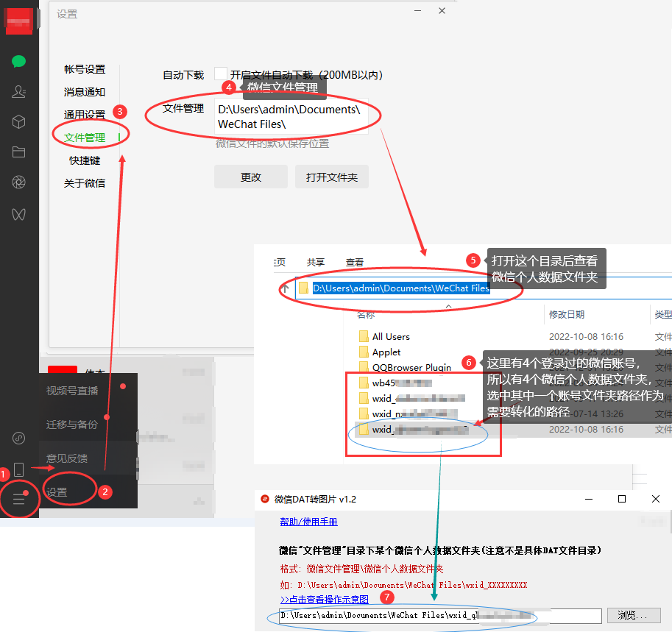672x632 pixels.
Task: Click the Explorer address bar path
Action: pos(400,288)
